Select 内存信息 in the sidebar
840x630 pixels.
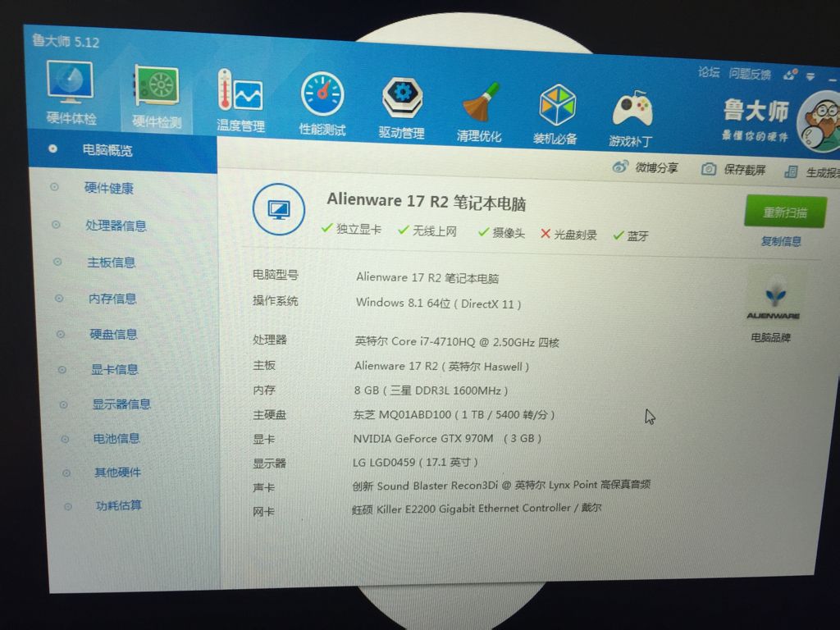[x=112, y=299]
